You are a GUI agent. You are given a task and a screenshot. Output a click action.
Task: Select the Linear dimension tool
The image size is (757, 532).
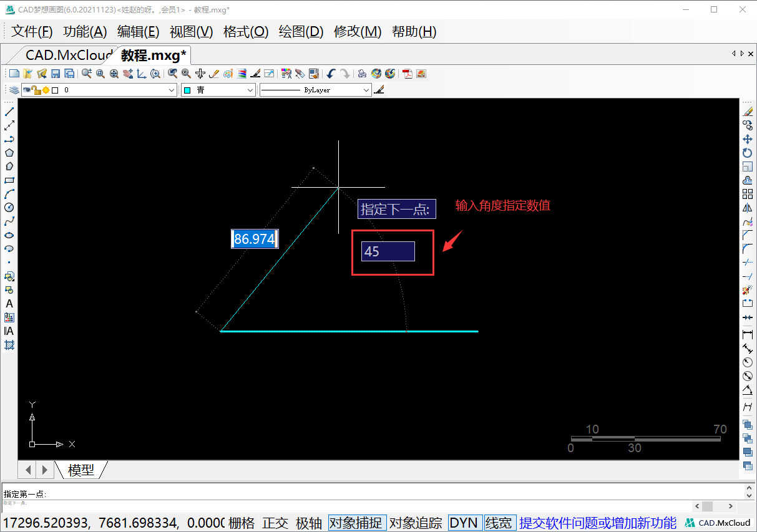pos(748,335)
